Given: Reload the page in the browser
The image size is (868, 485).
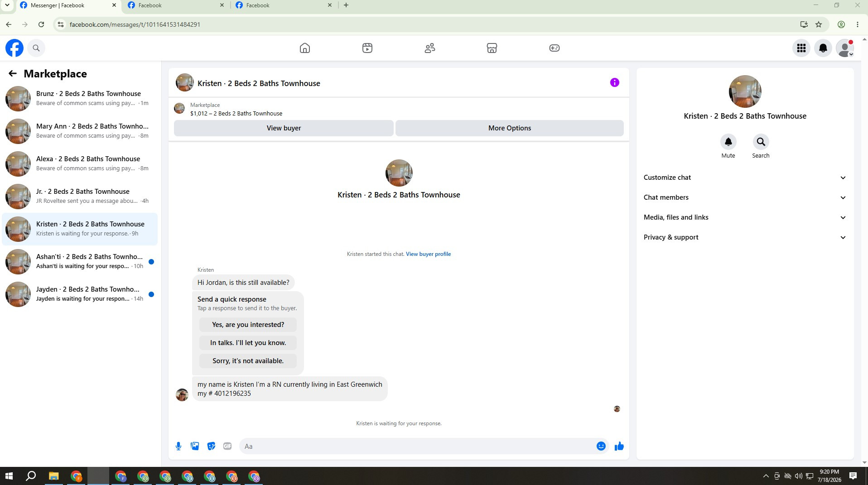Looking at the screenshot, I should tap(41, 24).
